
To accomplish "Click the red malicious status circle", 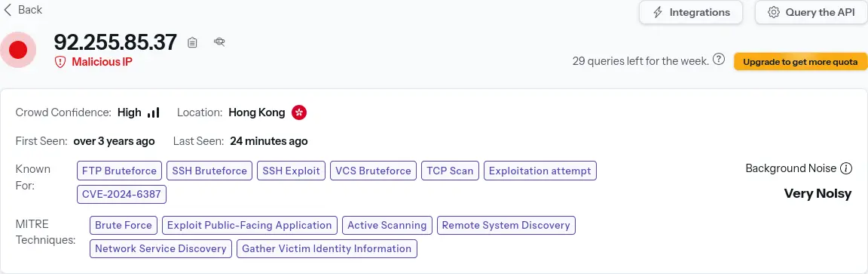I will (18, 50).
